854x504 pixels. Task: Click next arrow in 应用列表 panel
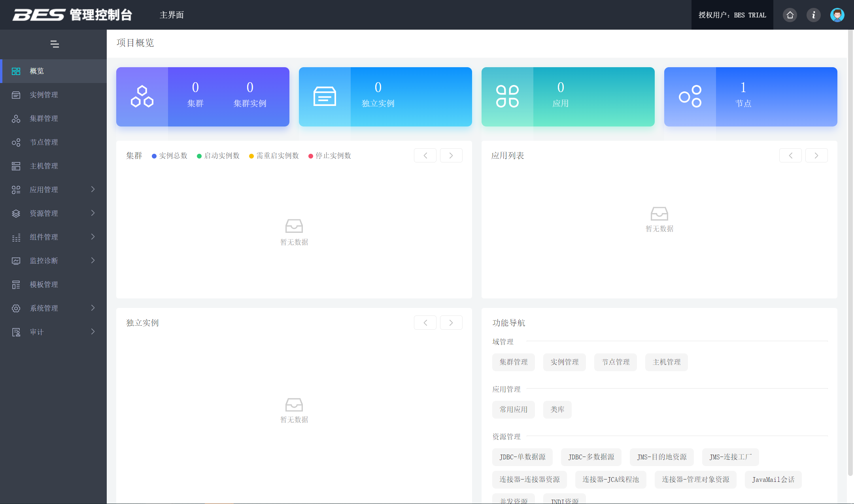816,156
